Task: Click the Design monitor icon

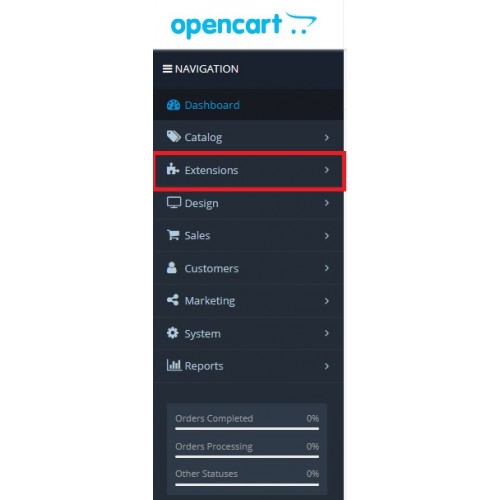Action: (x=174, y=202)
